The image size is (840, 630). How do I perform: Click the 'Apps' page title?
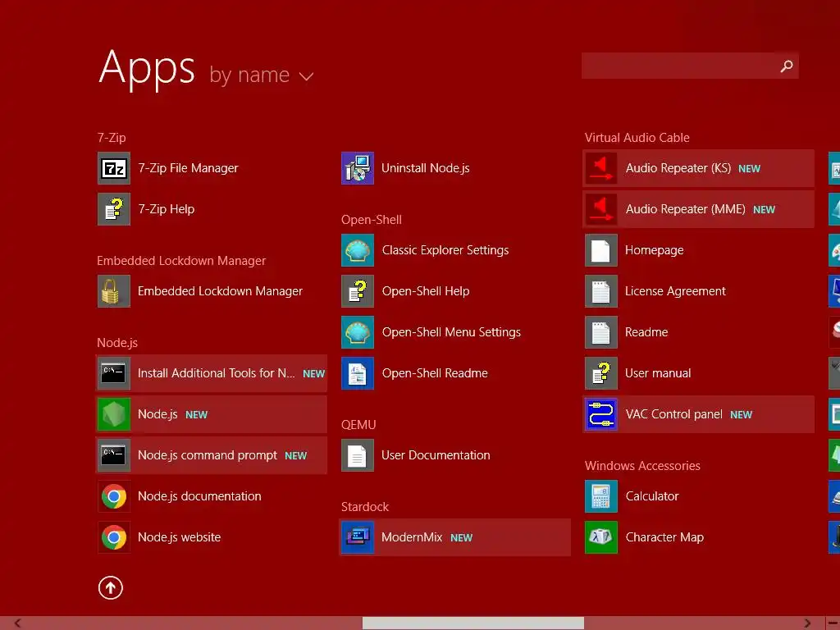[147, 69]
